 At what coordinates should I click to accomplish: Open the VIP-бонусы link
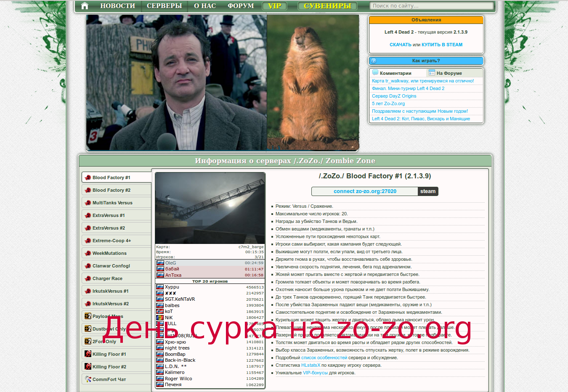click(315, 373)
